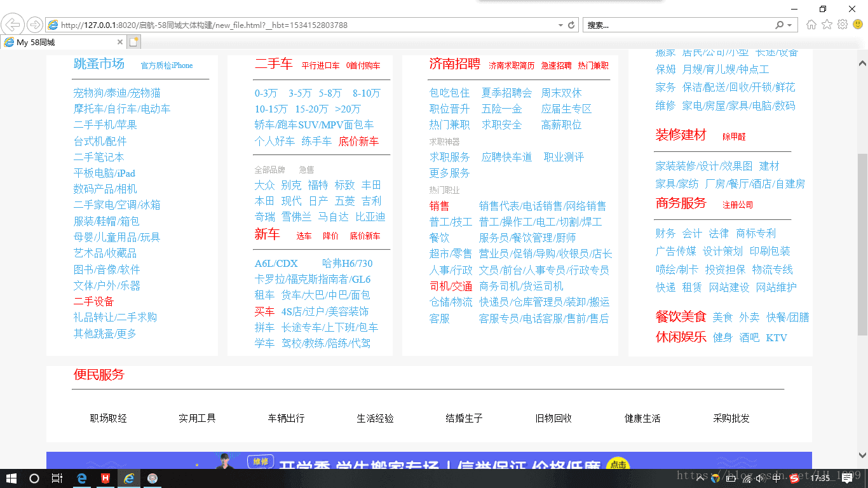The image size is (868, 488).
Task: Open the 装修建材 heading link
Action: click(x=681, y=135)
